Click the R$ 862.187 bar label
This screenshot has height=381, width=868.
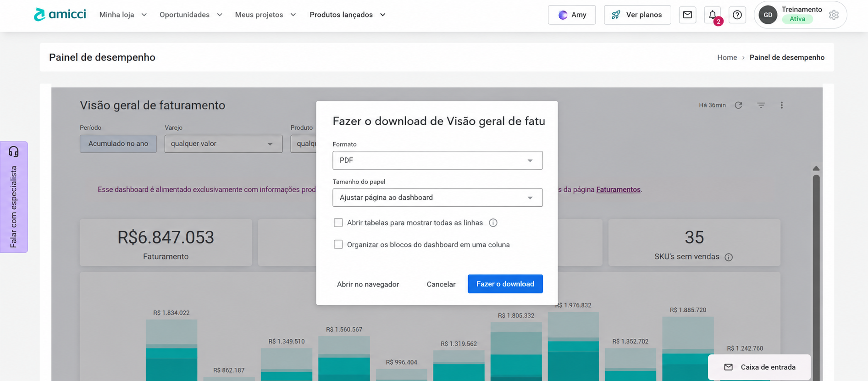coord(229,370)
